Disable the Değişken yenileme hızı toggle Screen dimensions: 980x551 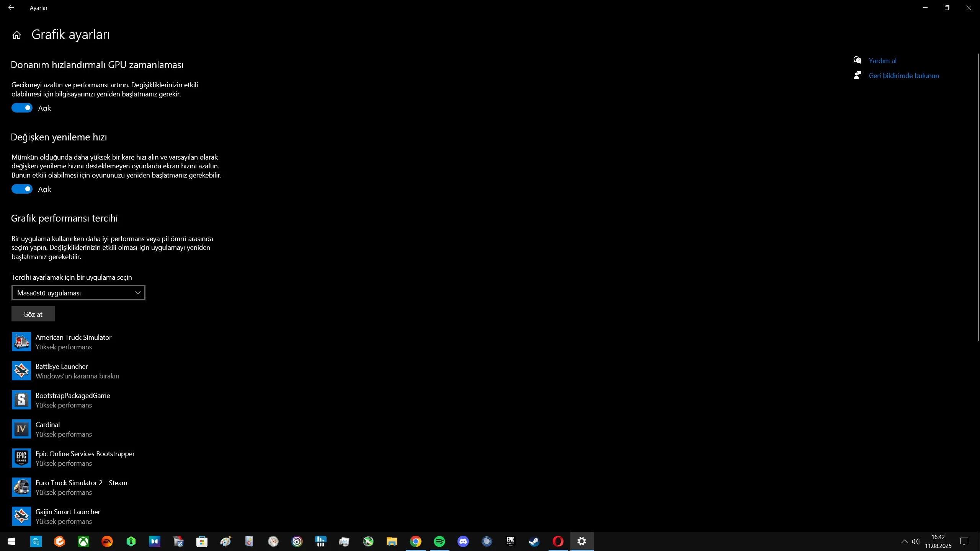(22, 189)
